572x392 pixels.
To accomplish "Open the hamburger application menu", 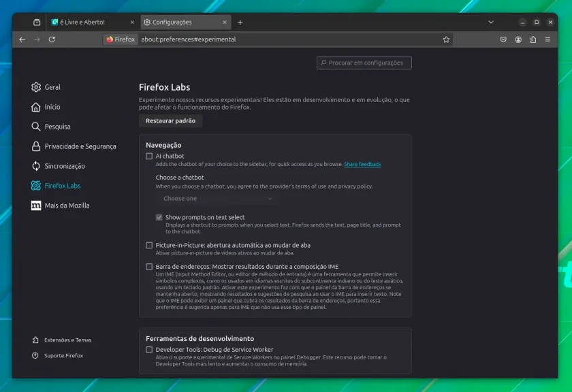I will pyautogui.click(x=547, y=39).
